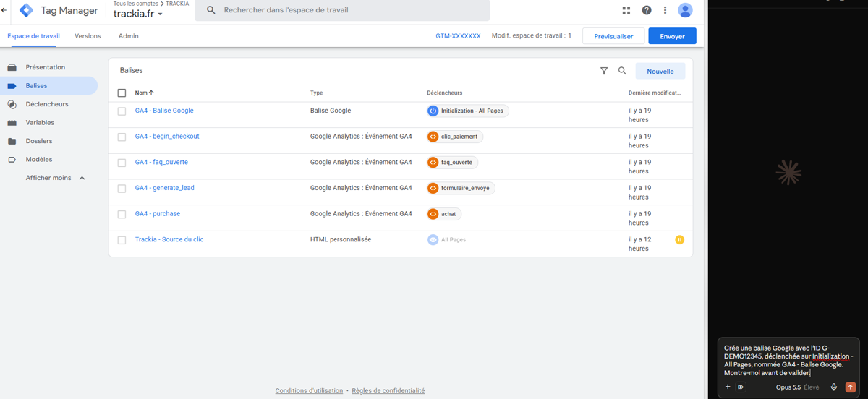Viewport: 868px width, 399px height.
Task: Click the Déclencheurs column header
Action: (x=445, y=93)
